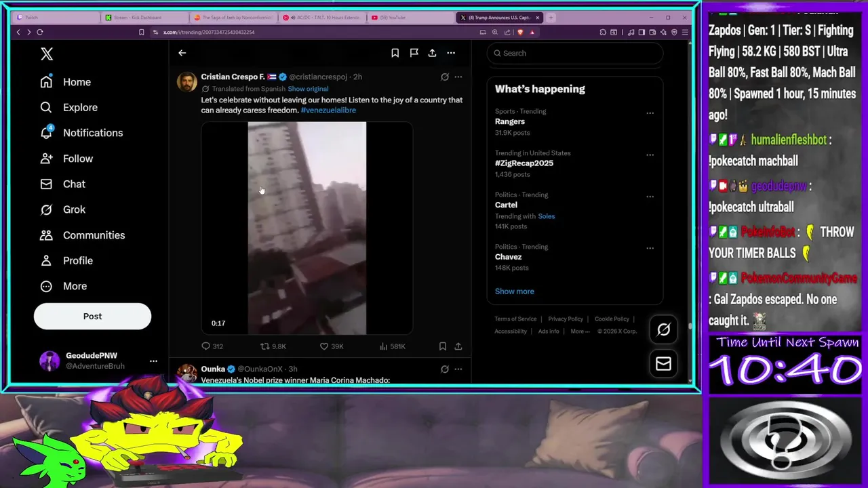Open Terms of Service footer link

(515, 319)
